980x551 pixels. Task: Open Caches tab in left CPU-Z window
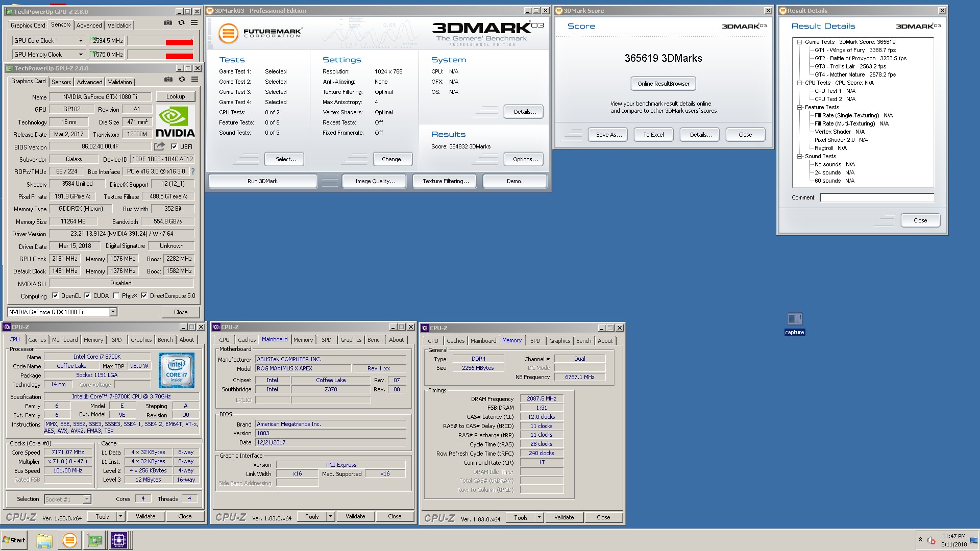click(37, 340)
